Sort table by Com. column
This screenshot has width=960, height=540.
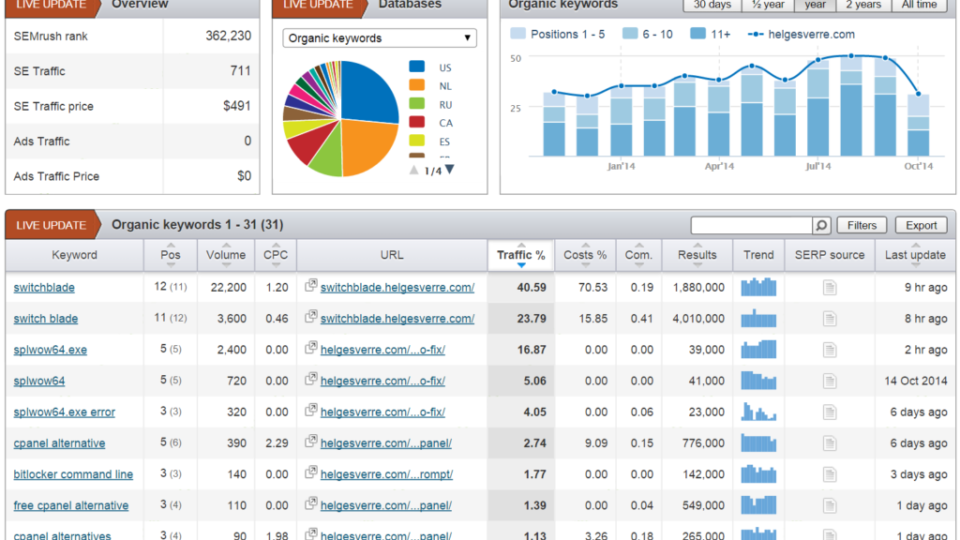639,255
